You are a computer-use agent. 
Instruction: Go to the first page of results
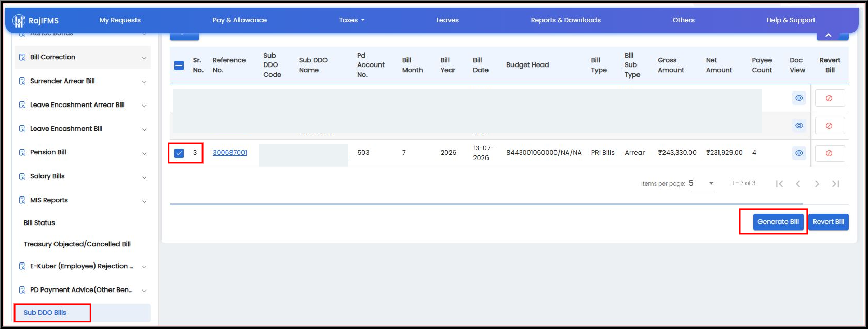click(779, 183)
